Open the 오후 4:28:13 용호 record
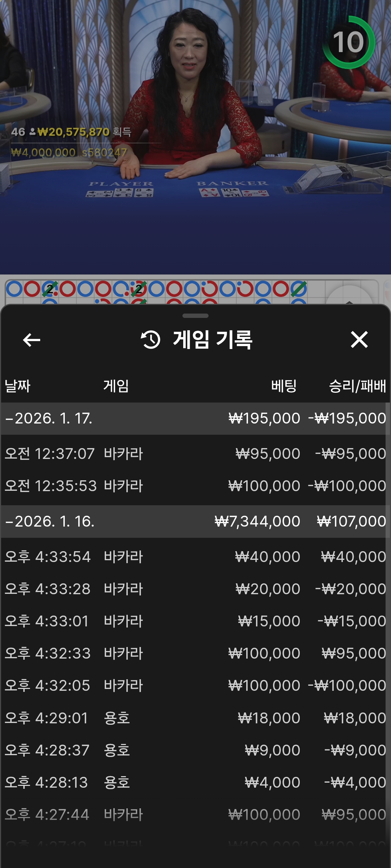This screenshot has width=391, height=868. pyautogui.click(x=195, y=783)
